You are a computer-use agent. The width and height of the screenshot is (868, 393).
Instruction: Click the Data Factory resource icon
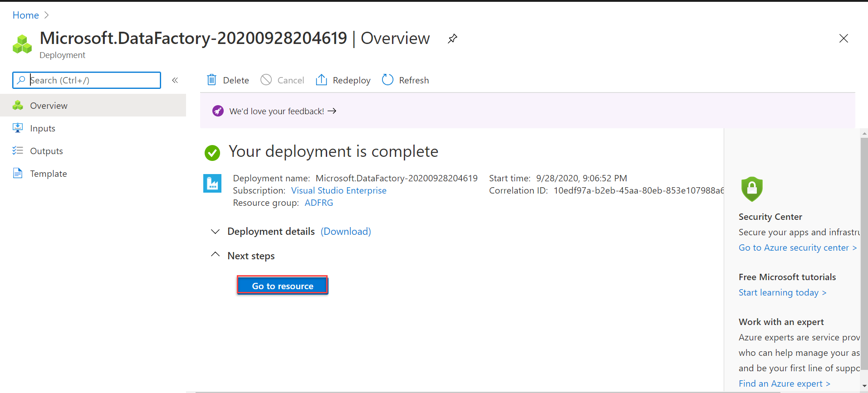(212, 184)
